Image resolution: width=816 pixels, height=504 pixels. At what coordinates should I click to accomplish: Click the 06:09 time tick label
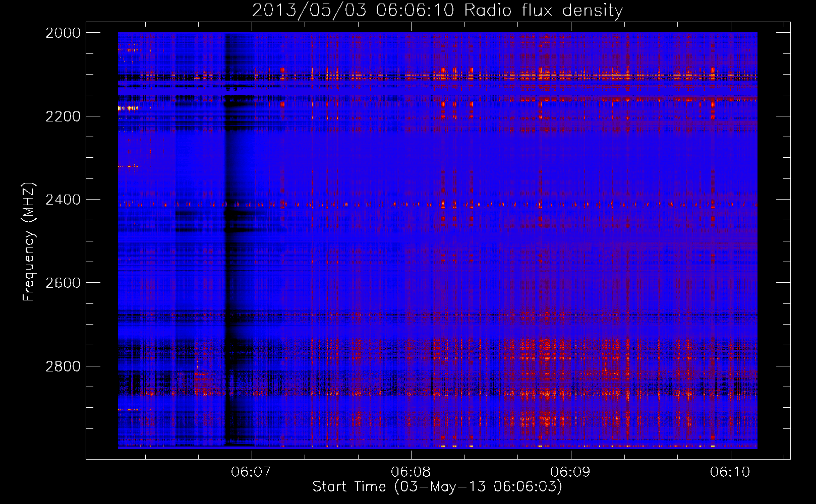point(570,472)
